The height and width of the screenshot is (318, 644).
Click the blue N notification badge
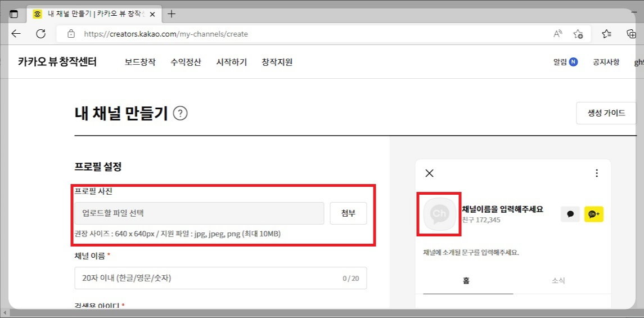[573, 62]
